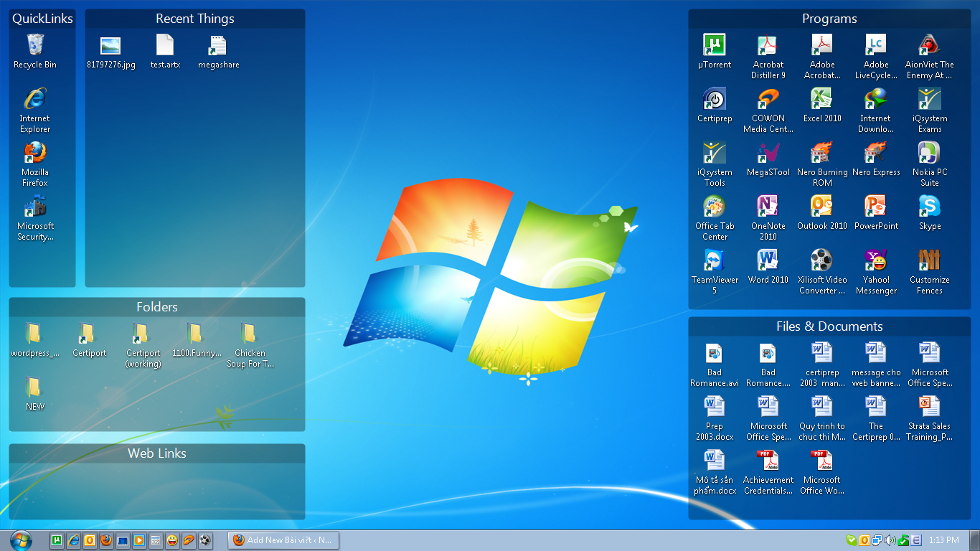Select the Microsoft Security desktop shortcut

pyautogui.click(x=35, y=218)
